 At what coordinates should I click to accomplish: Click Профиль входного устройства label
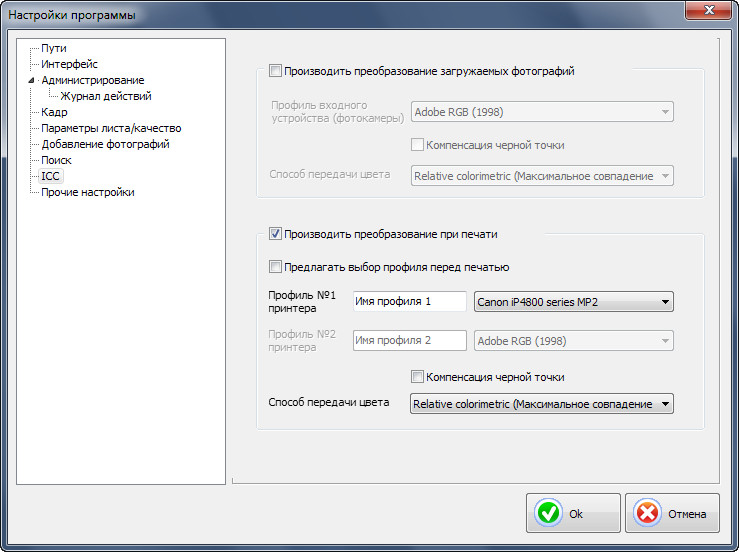(337, 112)
